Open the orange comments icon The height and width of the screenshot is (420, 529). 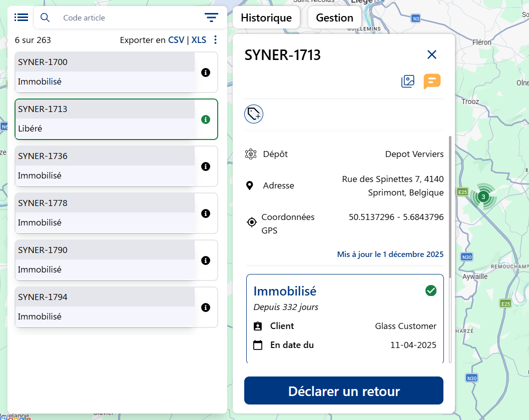[432, 81]
